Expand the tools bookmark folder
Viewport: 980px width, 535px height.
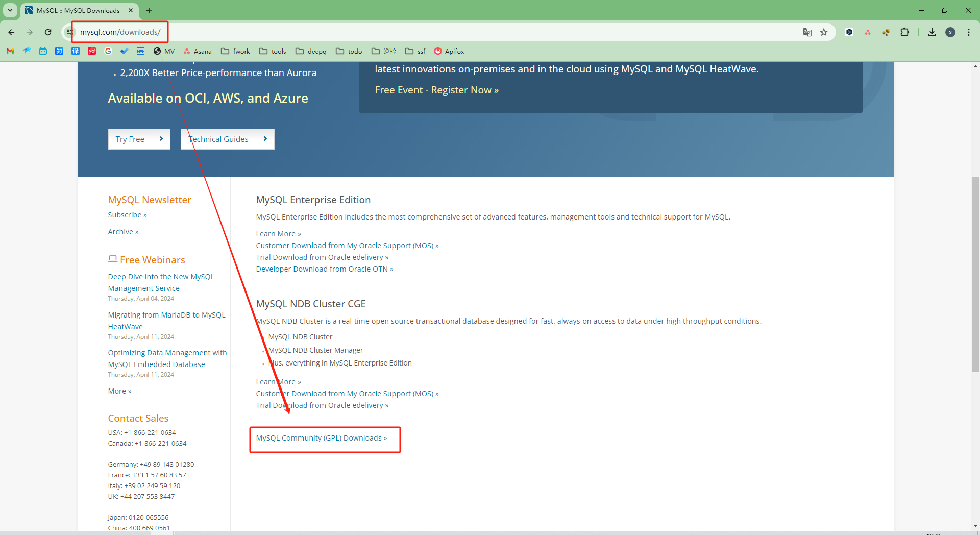click(273, 51)
